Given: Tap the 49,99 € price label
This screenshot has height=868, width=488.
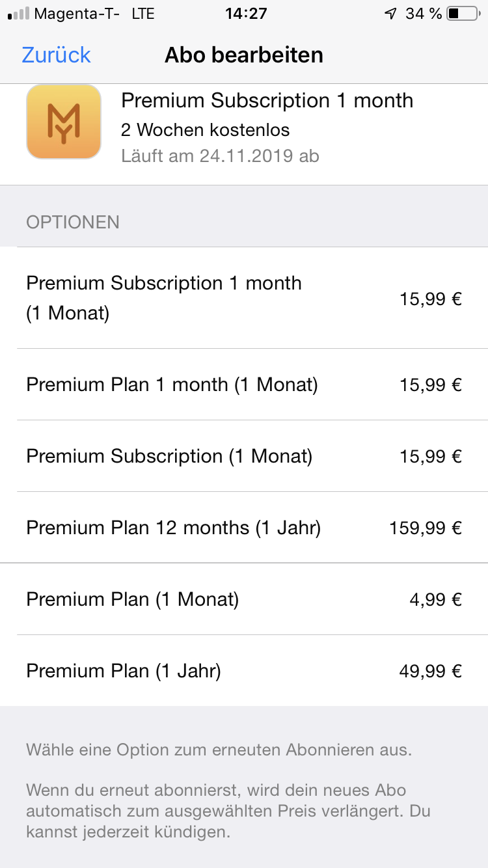Looking at the screenshot, I should point(430,671).
